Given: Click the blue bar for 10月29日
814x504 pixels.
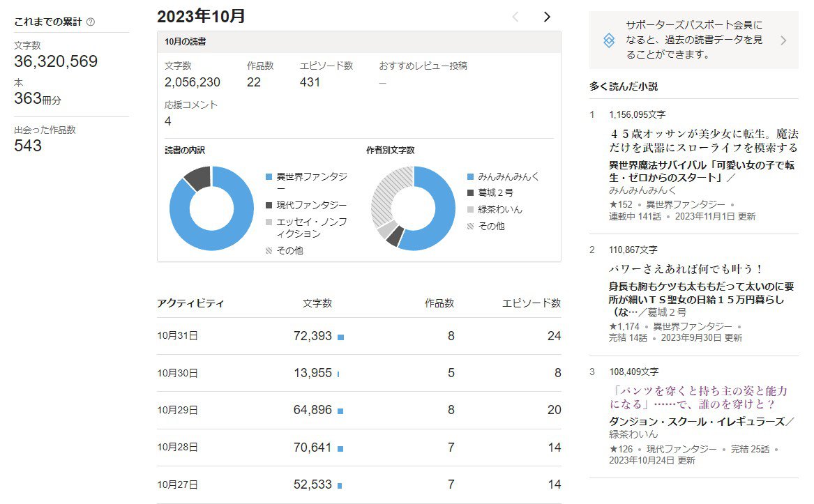Looking at the screenshot, I should tap(340, 411).
